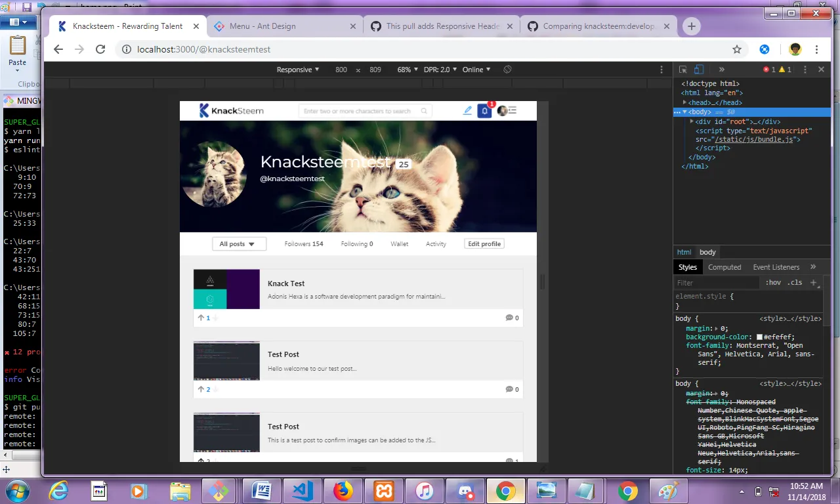Screen dimensions: 840x504
Task: Open the Followers 154 link
Action: coord(304,243)
